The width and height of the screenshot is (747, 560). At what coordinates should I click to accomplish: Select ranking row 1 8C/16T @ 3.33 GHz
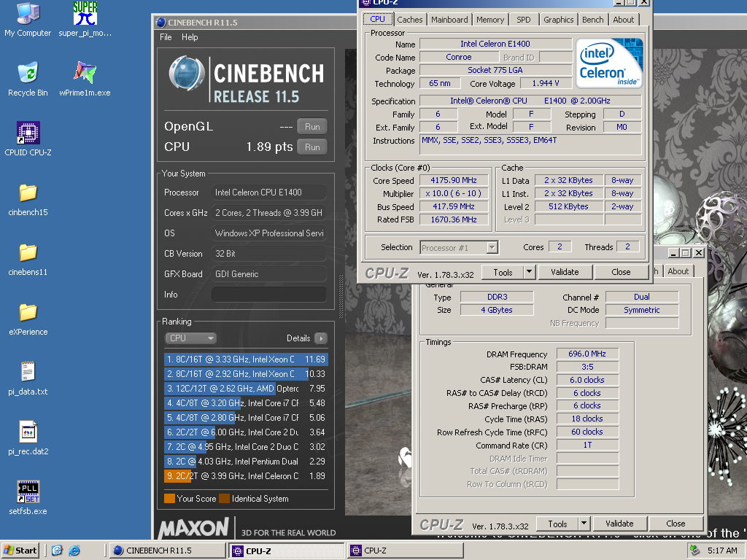coord(246,359)
